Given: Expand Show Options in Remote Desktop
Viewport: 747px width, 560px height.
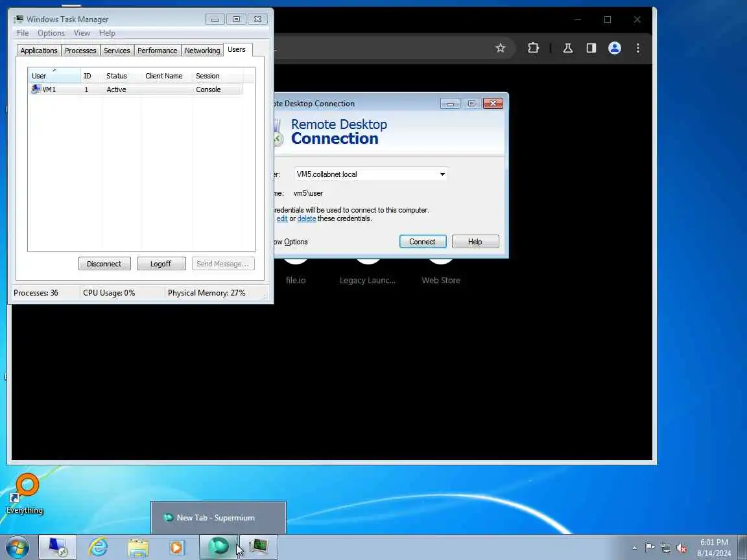Looking at the screenshot, I should (x=291, y=242).
